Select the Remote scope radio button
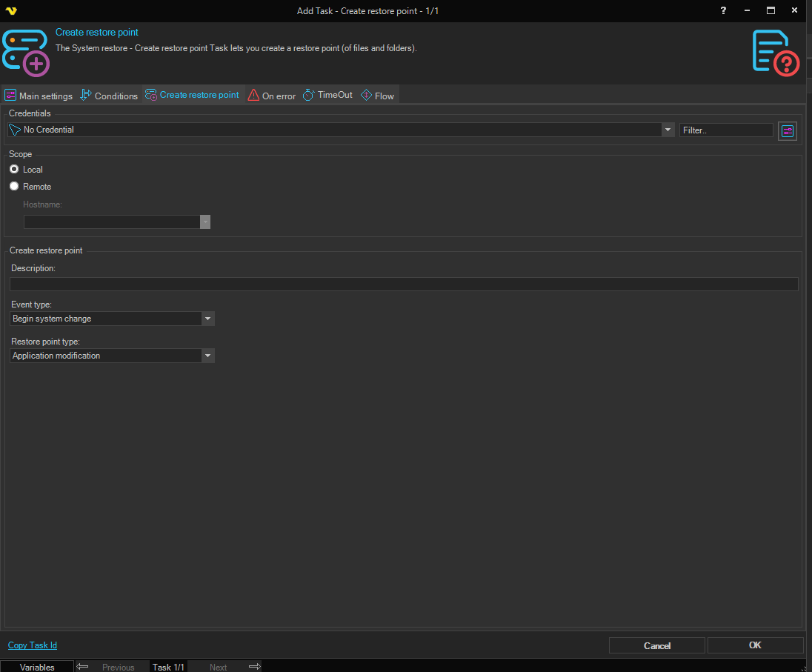812x672 pixels. (14, 187)
